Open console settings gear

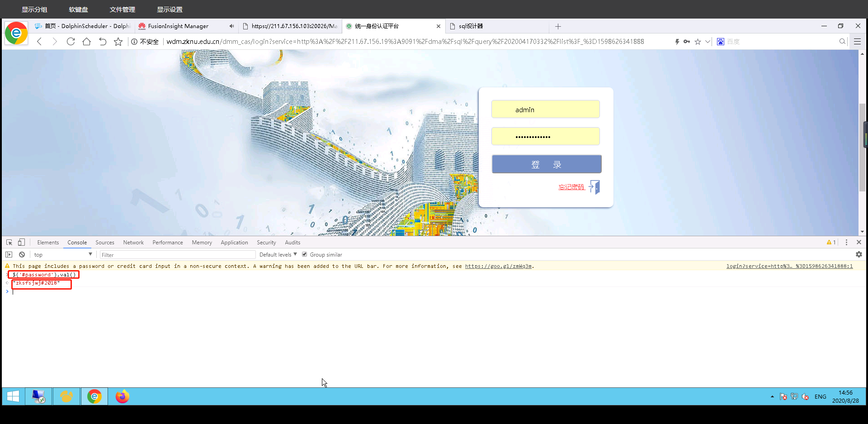pyautogui.click(x=859, y=255)
